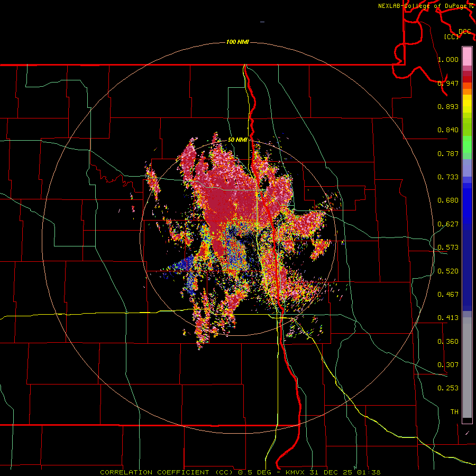Select the 0.253 scale value
This screenshot has width=476, height=476.
click(448, 388)
